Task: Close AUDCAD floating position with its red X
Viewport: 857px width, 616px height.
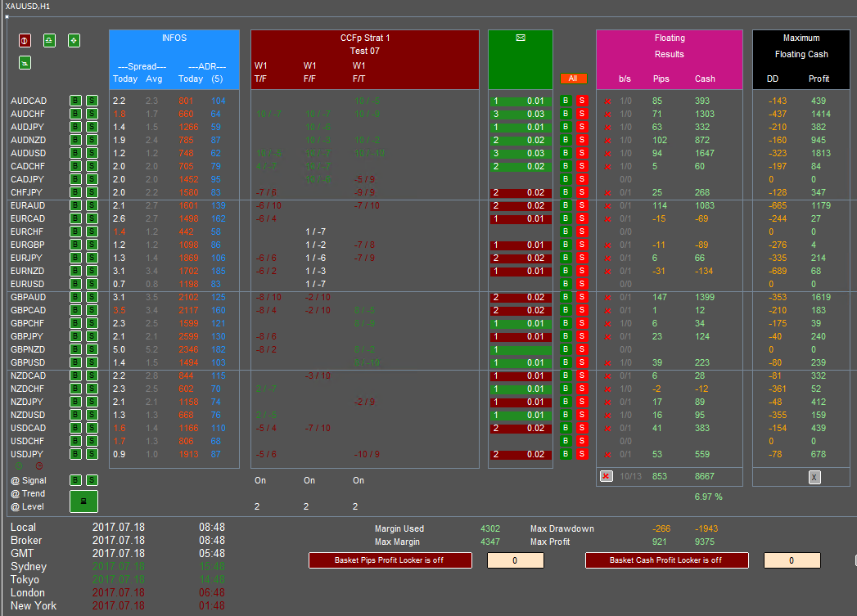Action: point(607,101)
